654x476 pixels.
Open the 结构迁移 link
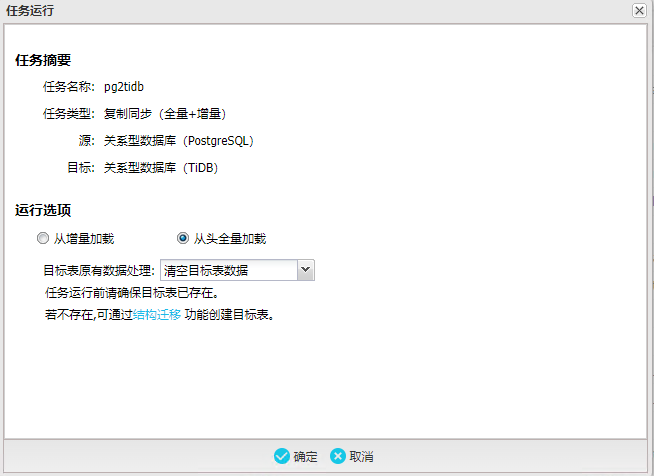[157, 315]
